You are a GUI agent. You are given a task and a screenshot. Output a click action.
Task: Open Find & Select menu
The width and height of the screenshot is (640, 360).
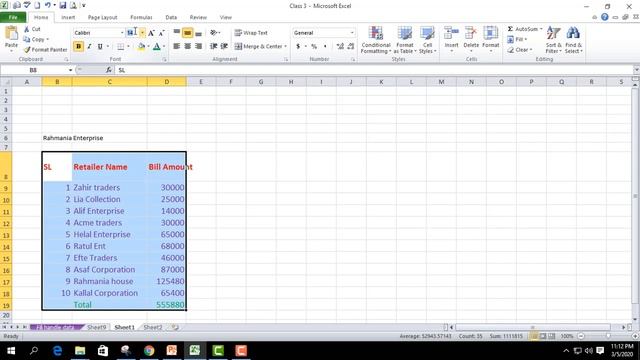coord(573,40)
